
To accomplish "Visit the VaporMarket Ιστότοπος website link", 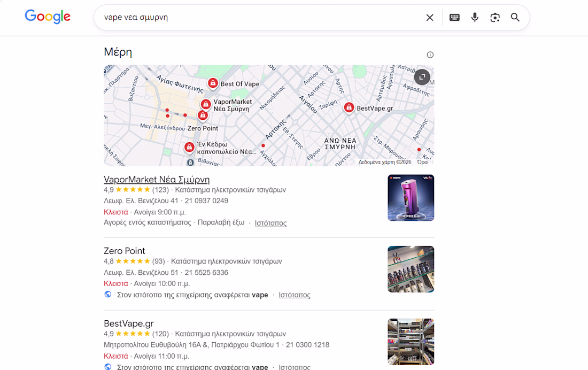I will 271,223.
